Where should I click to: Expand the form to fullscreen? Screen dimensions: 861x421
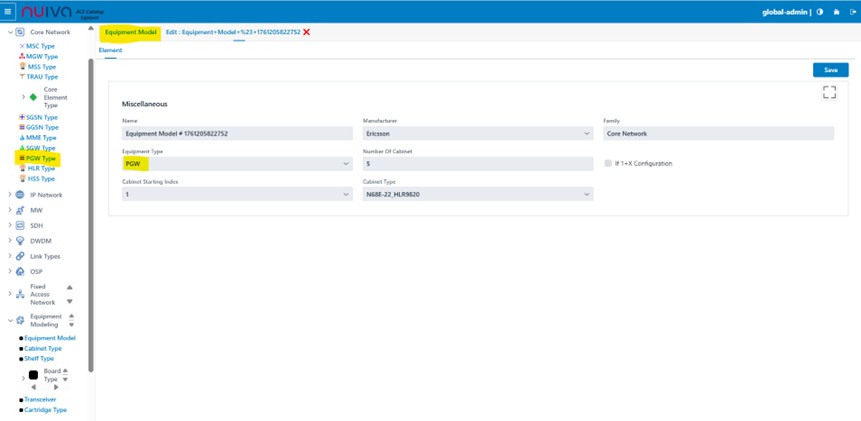829,92
